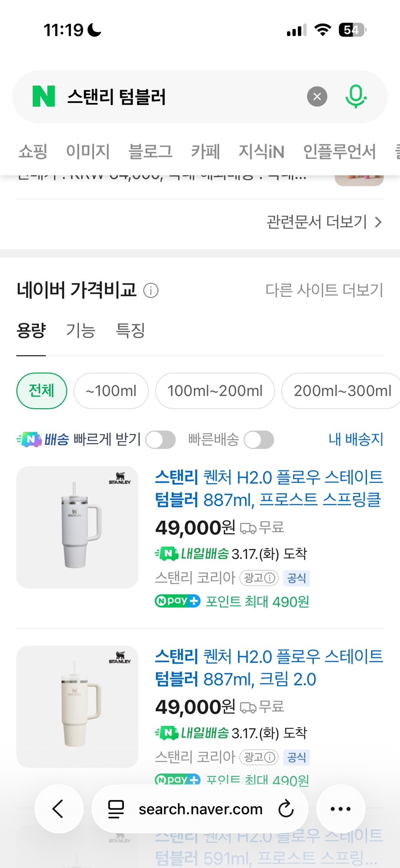Open the 다른 사이트 더보기 link

coord(324,290)
